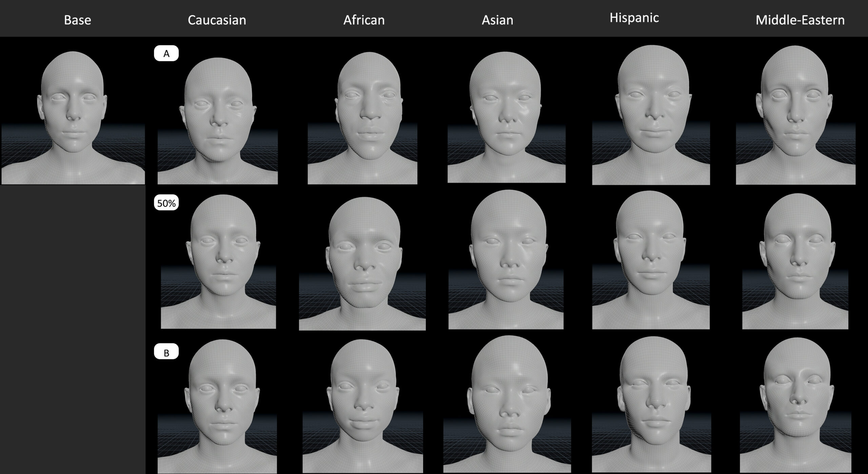Click the A row label badge
The height and width of the screenshot is (474, 868).
[166, 54]
